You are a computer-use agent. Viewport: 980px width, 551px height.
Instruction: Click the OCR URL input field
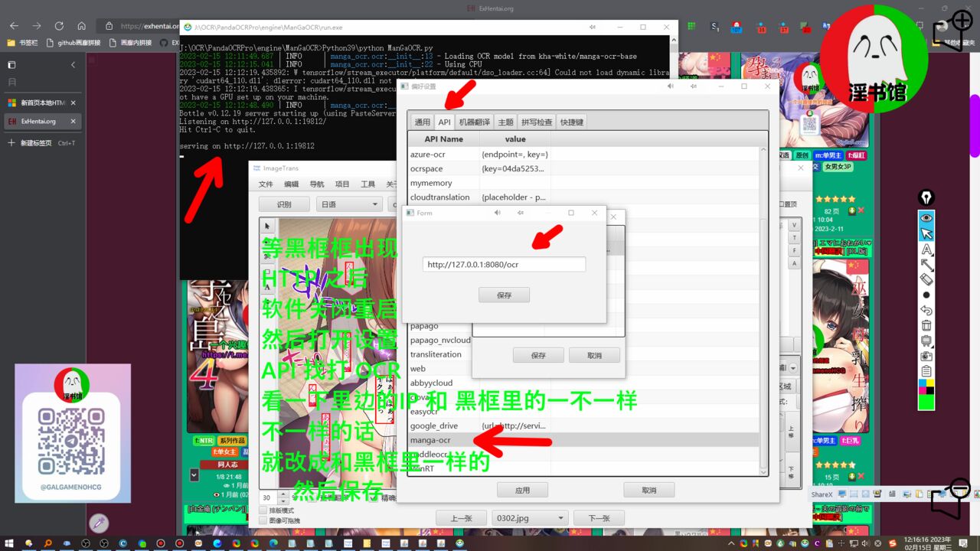point(504,265)
